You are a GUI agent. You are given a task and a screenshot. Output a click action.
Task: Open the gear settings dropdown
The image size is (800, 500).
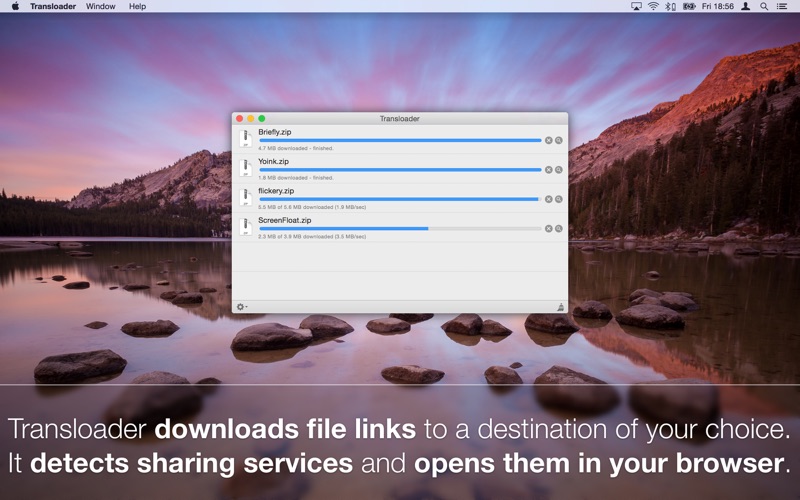[241, 307]
